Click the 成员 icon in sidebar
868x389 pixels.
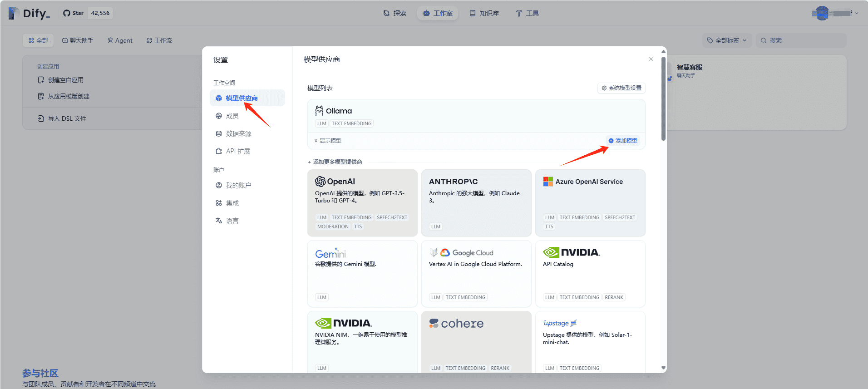(219, 116)
